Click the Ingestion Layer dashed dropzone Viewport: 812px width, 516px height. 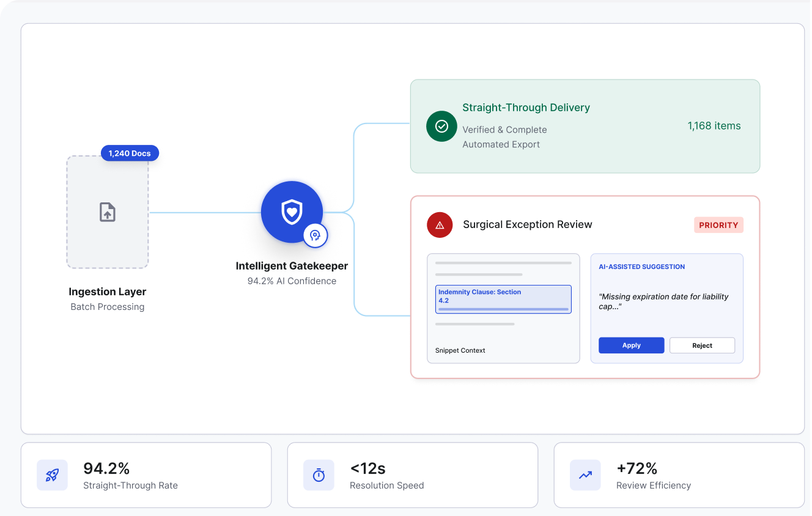(108, 212)
